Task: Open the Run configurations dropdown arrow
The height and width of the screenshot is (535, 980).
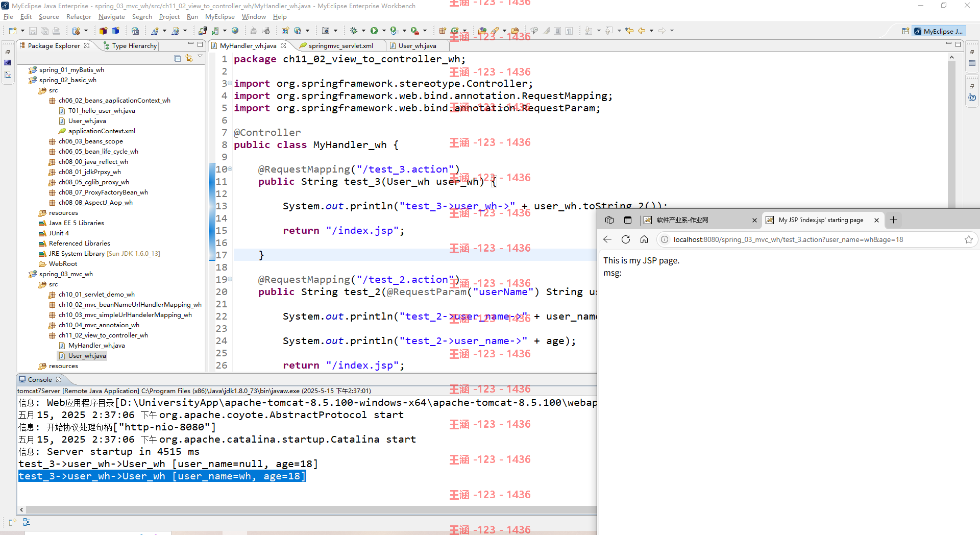Action: click(384, 31)
